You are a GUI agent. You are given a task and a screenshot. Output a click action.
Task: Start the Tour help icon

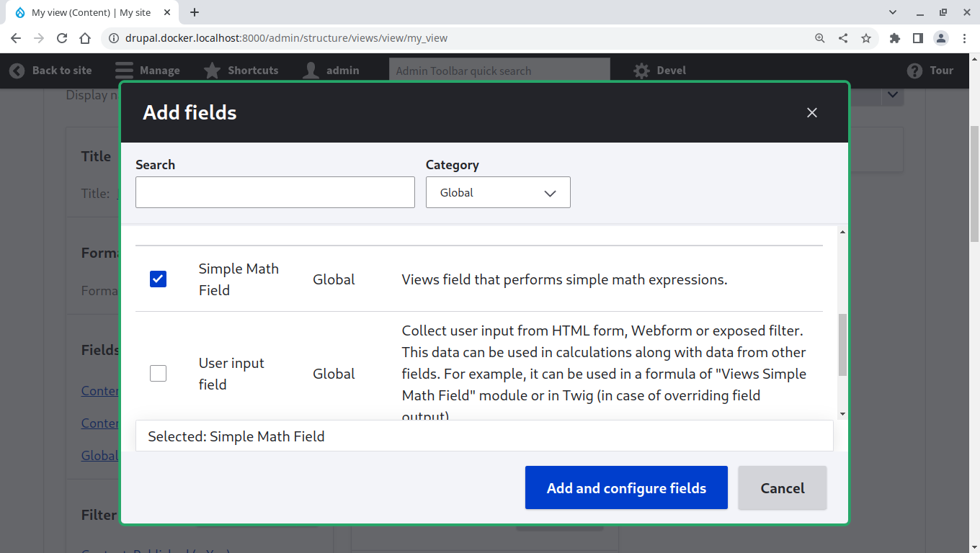(915, 71)
